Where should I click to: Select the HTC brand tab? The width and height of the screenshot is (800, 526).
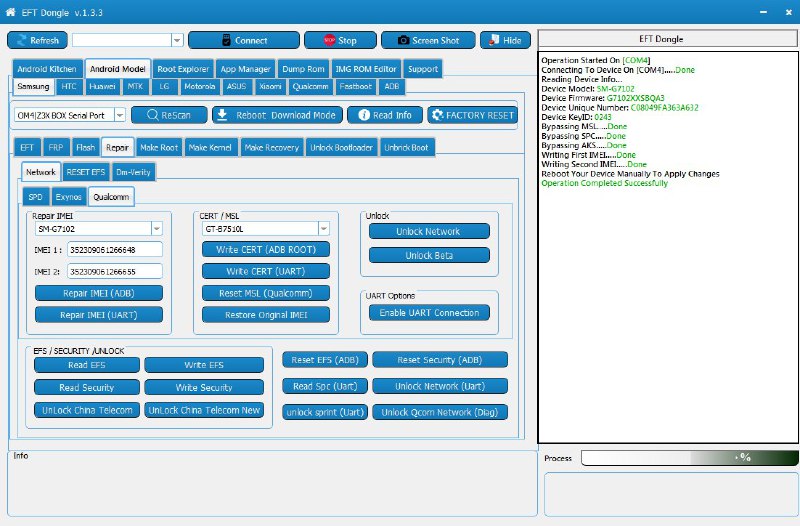pyautogui.click(x=69, y=86)
